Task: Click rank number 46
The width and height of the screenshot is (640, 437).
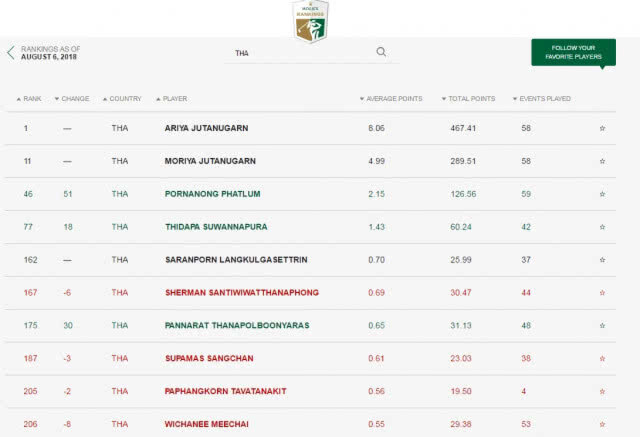Action: pyautogui.click(x=28, y=194)
